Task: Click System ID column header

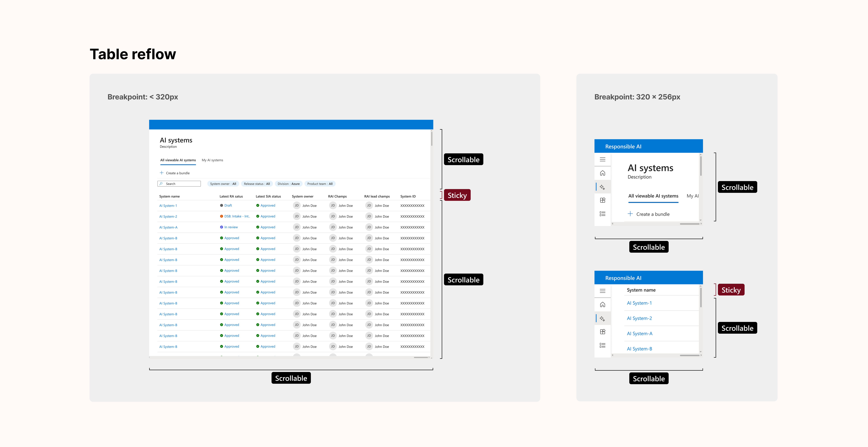Action: pyautogui.click(x=408, y=196)
